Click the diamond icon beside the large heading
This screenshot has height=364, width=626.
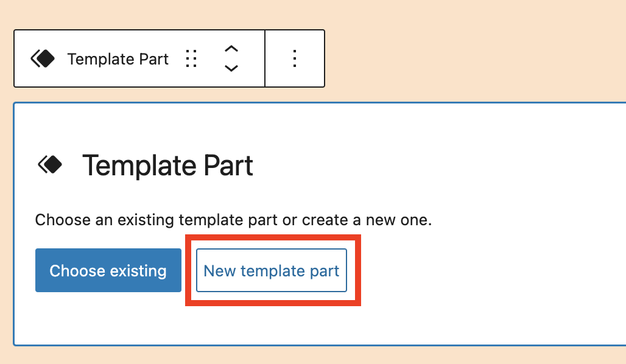pos(51,164)
